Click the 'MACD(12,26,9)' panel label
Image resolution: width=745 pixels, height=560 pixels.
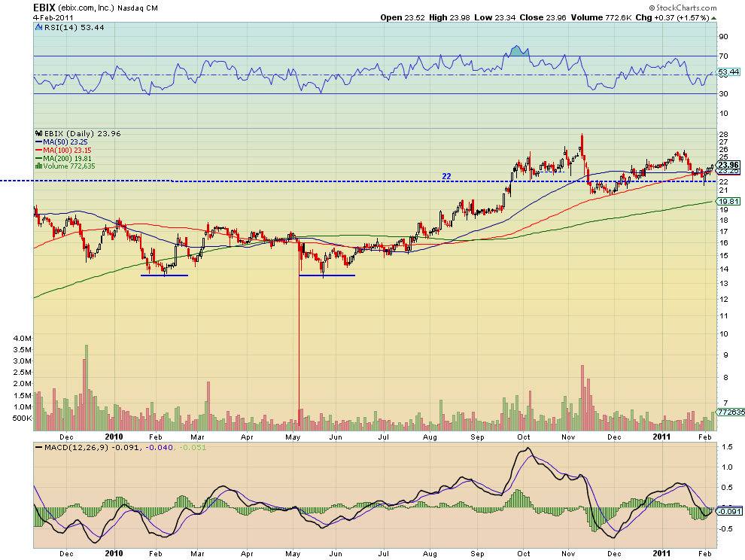[77, 447]
